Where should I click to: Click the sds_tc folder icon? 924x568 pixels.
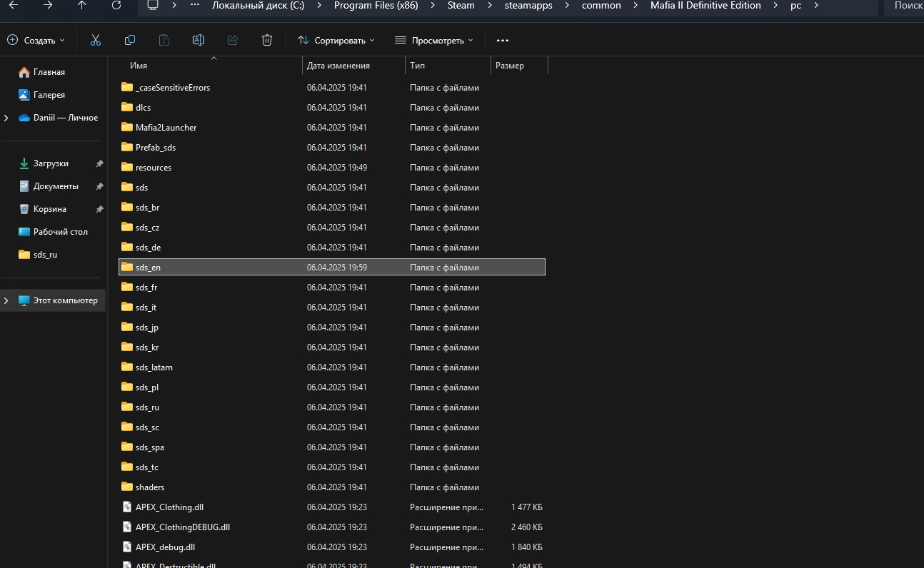[x=127, y=467]
